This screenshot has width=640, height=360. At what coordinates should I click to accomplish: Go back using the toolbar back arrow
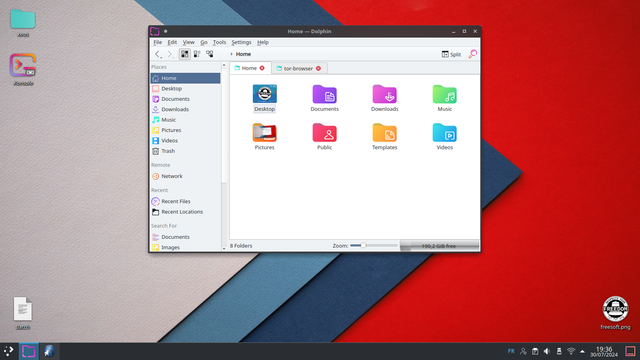pos(158,54)
